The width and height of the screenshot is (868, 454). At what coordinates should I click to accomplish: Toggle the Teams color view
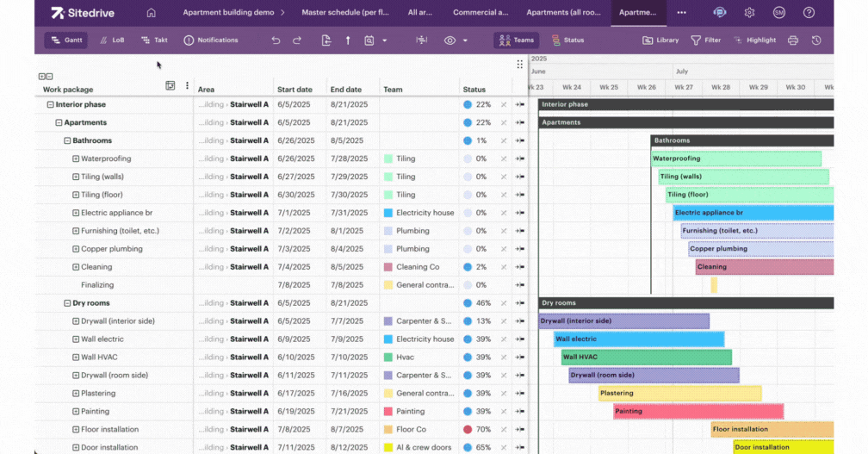tap(517, 40)
